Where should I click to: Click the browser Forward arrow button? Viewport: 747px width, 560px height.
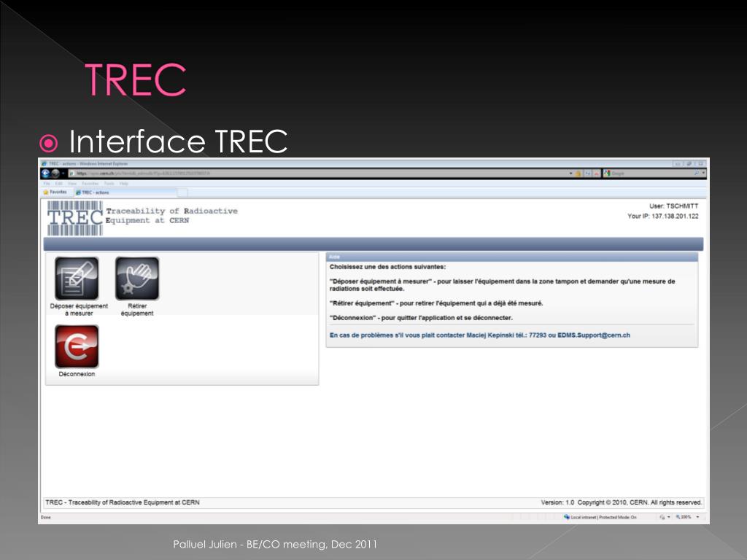pyautogui.click(x=55, y=174)
